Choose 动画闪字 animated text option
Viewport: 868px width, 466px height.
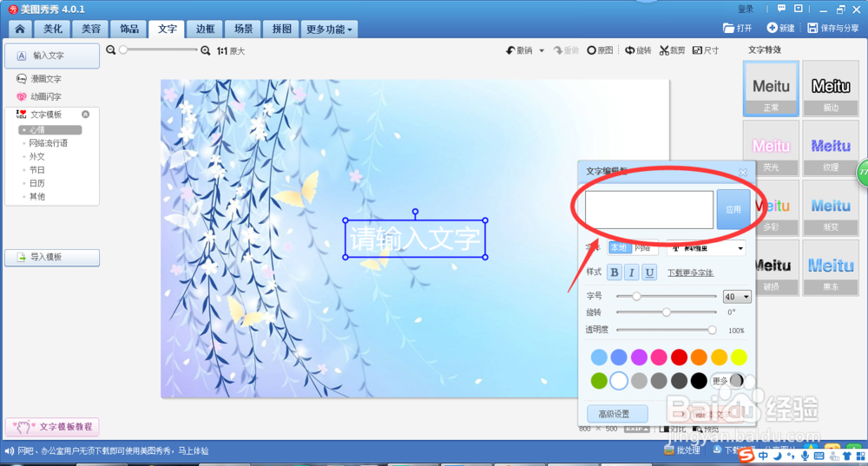(39, 97)
